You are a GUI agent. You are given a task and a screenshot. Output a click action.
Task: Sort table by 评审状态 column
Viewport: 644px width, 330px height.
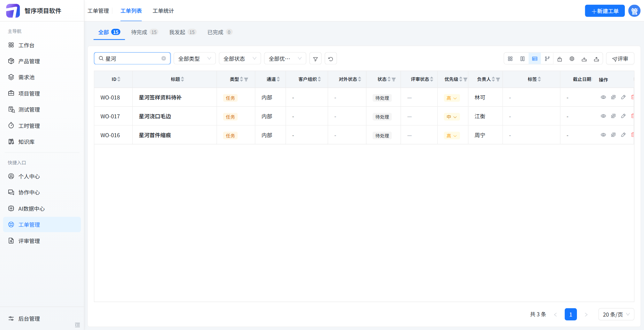(432, 79)
